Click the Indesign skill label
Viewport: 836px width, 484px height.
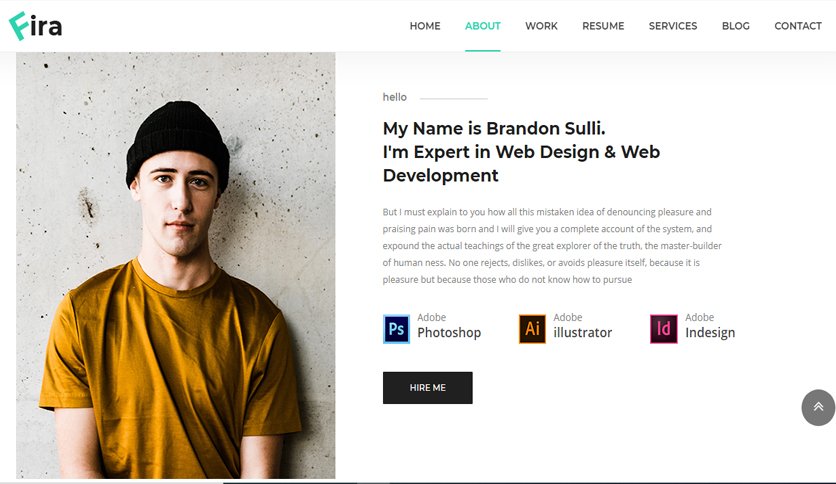710,333
